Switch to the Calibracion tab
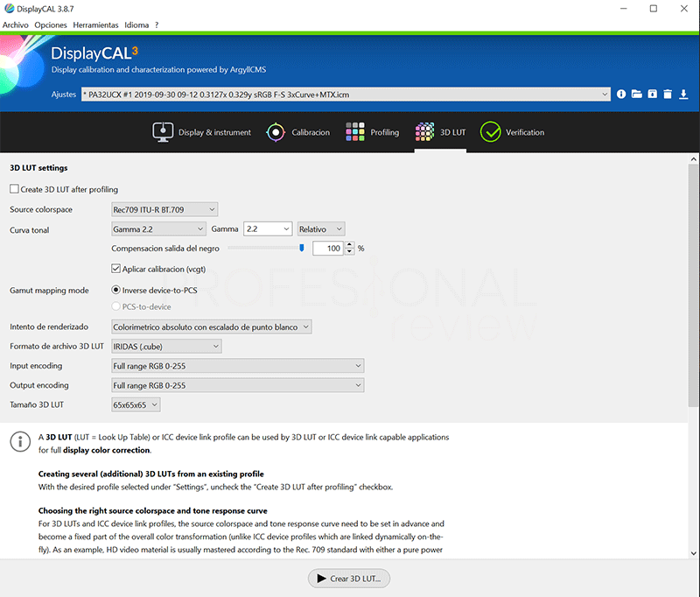 (x=297, y=132)
